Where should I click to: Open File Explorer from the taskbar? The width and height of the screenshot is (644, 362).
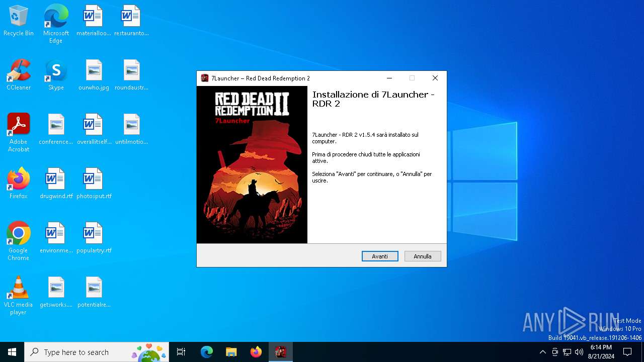coord(231,352)
